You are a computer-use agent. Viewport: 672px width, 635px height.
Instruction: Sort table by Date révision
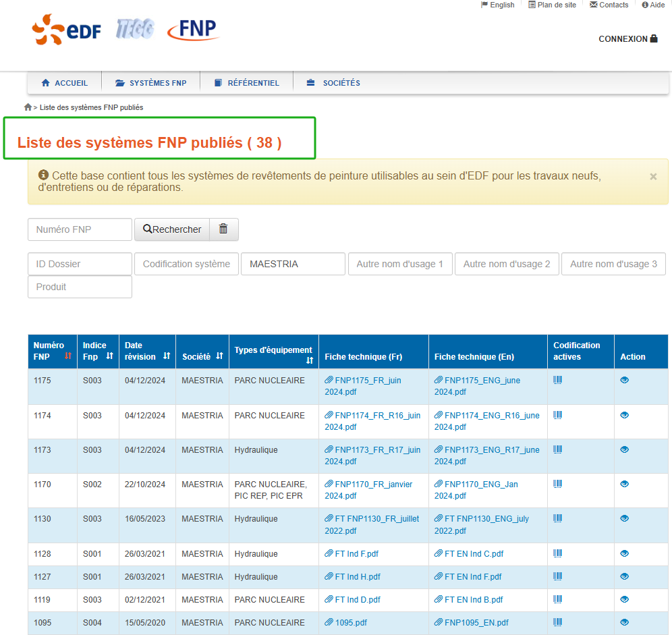point(167,356)
